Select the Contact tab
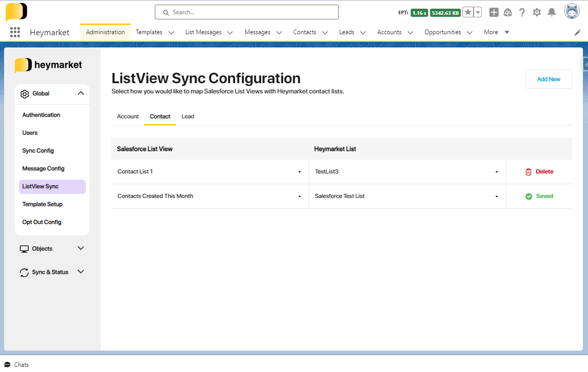 (x=160, y=116)
